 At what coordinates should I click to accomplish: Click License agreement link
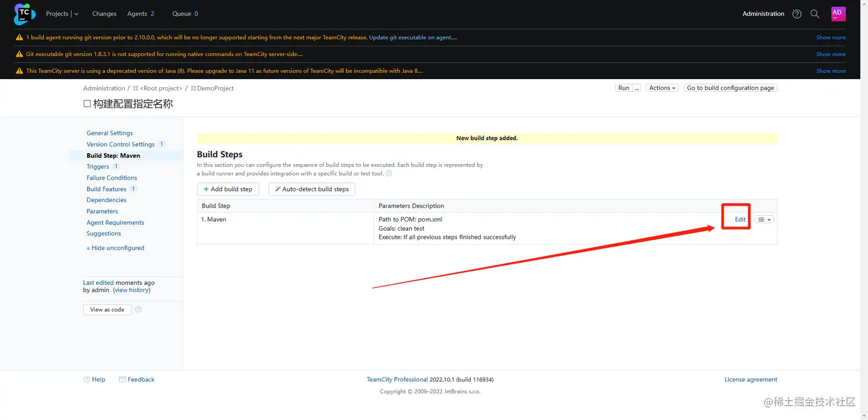point(751,379)
